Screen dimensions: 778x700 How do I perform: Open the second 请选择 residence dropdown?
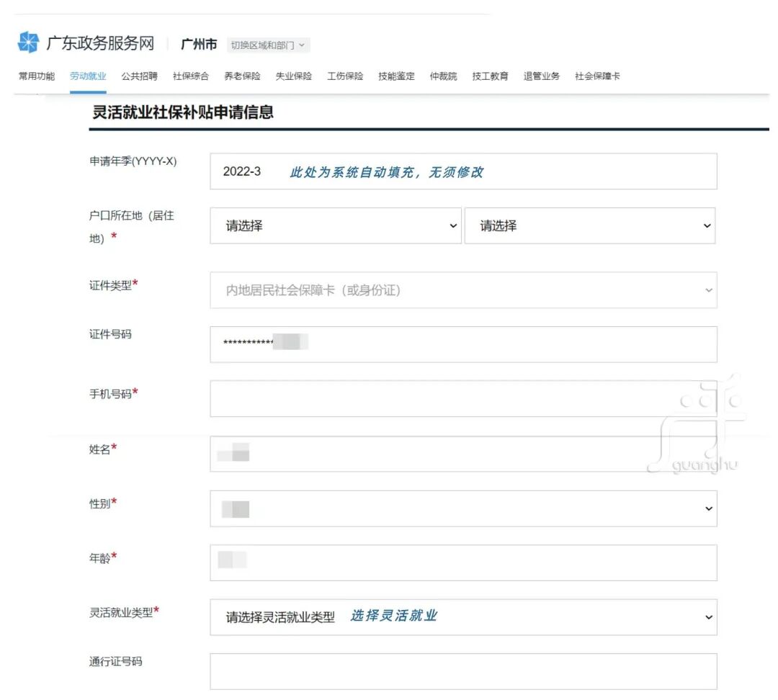click(591, 225)
